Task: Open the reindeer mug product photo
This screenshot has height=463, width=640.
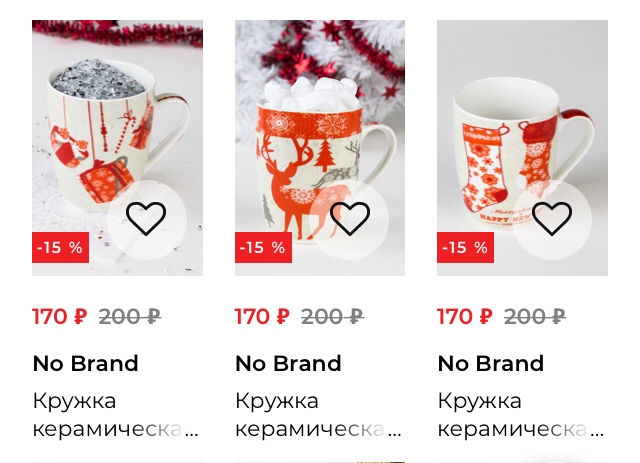Action: pyautogui.click(x=320, y=148)
